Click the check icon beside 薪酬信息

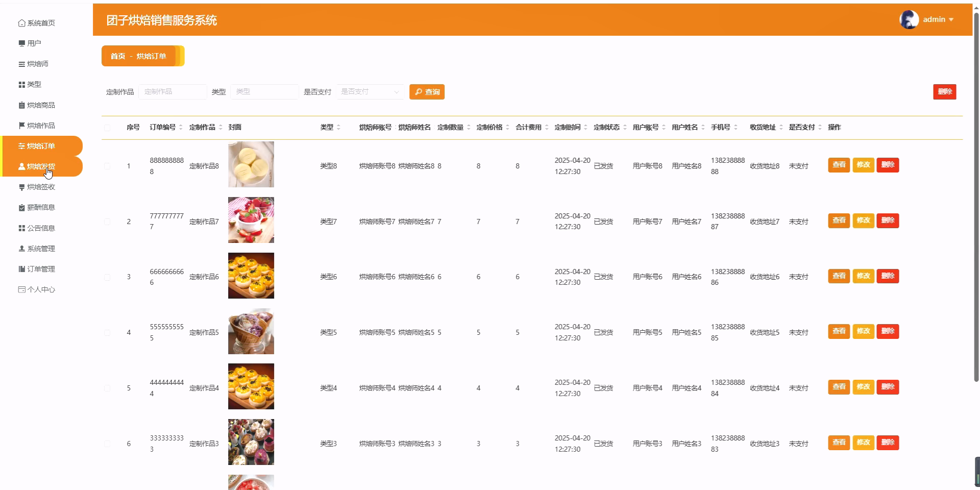pos(21,208)
